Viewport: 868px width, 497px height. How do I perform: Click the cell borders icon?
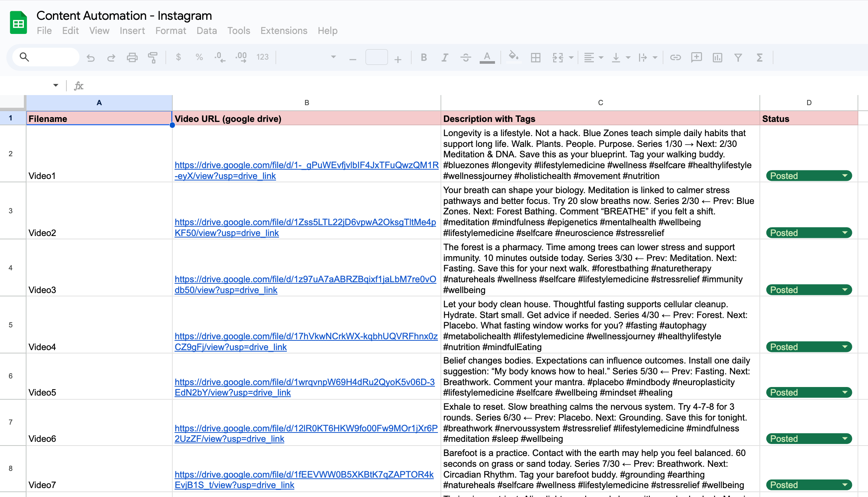pos(536,57)
